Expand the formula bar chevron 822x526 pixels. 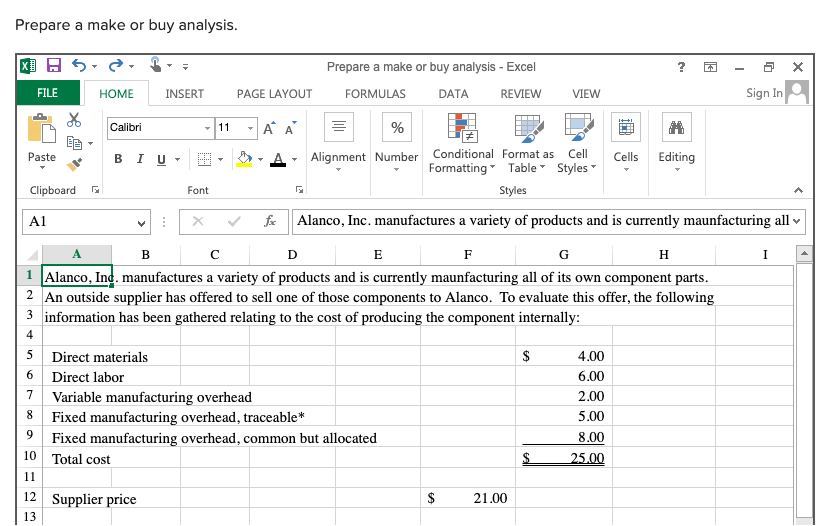point(797,221)
